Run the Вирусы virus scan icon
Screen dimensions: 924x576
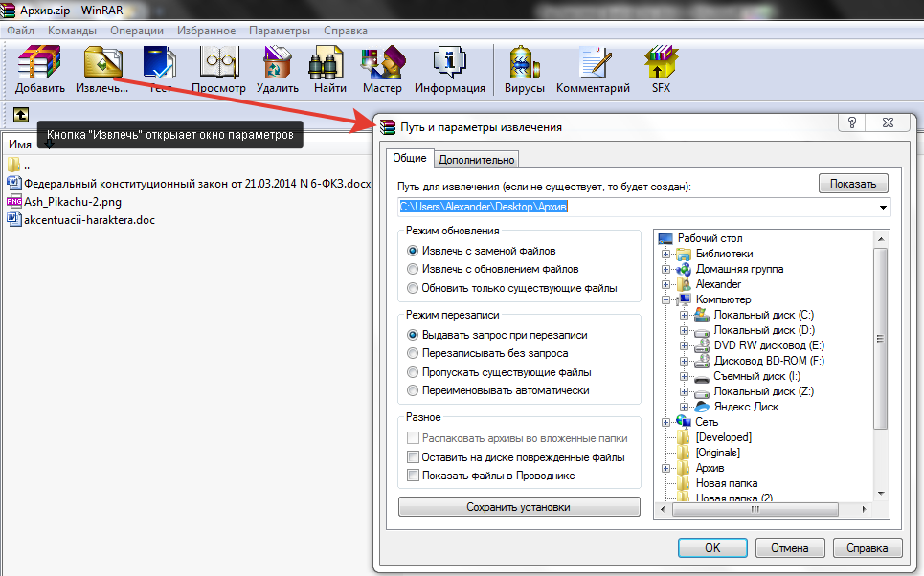tap(524, 65)
